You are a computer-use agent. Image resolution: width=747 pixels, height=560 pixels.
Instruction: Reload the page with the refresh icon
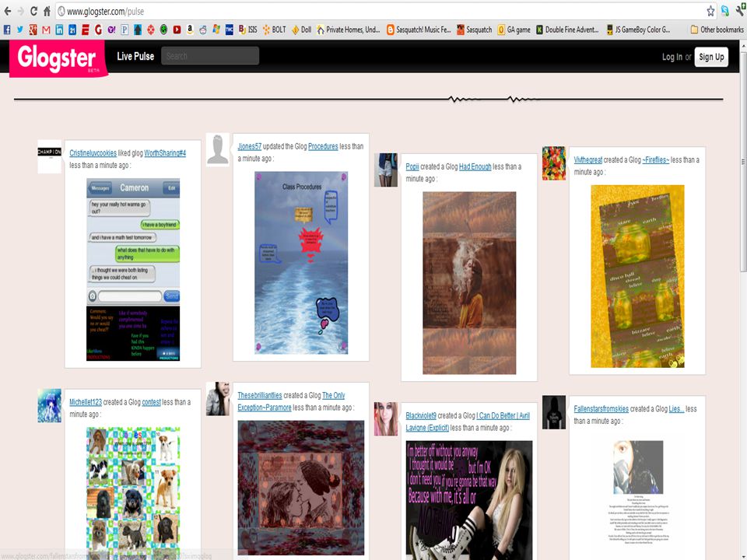click(x=33, y=11)
